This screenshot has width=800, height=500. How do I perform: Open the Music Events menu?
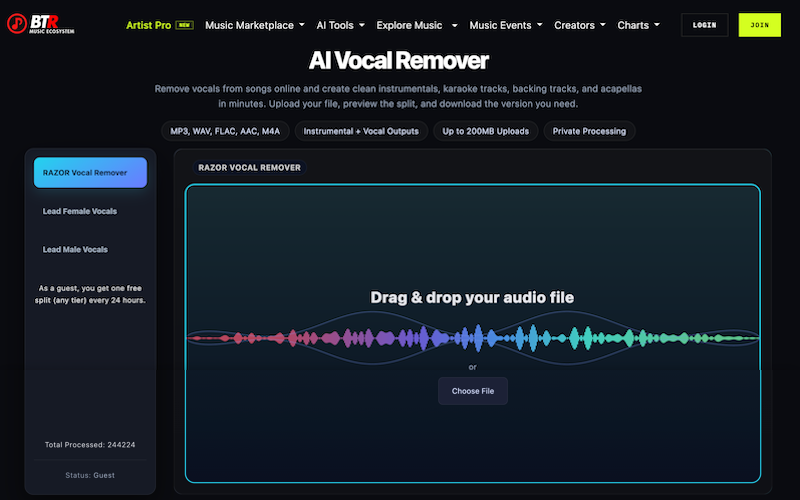(500, 25)
